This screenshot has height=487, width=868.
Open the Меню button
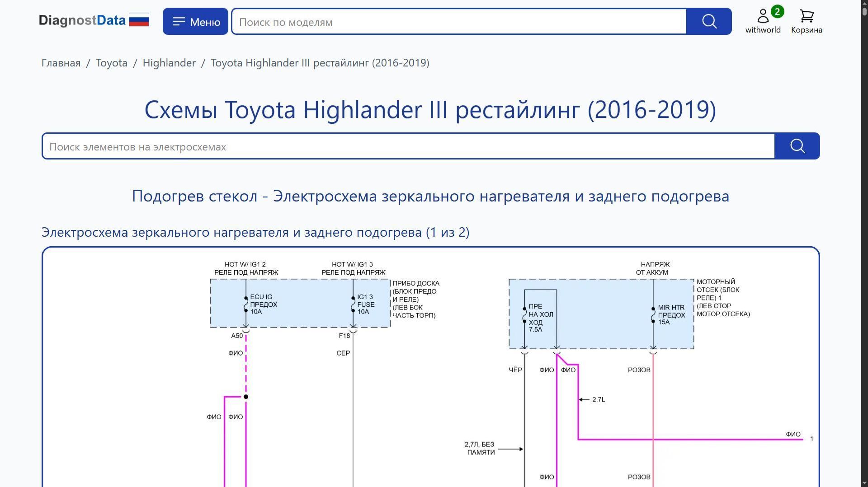click(195, 21)
